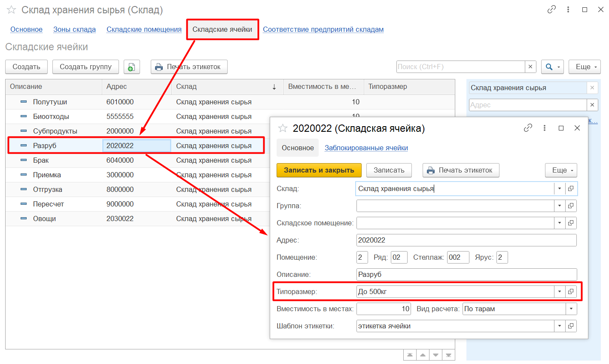This screenshot has width=609, height=364.
Task: Switch to Зоны склада tab
Action: click(74, 30)
